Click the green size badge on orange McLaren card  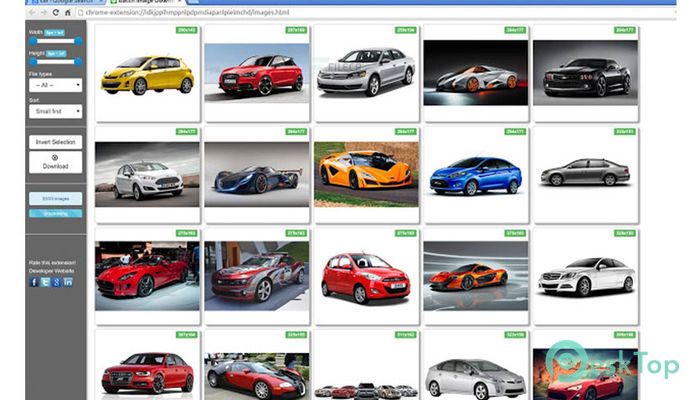pos(515,233)
